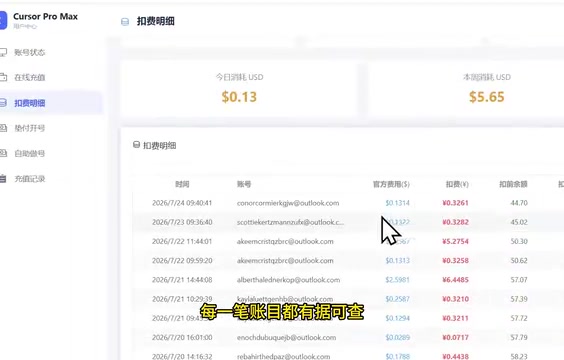Click balance 50.62
The width and height of the screenshot is (564, 360).
pos(519,260)
